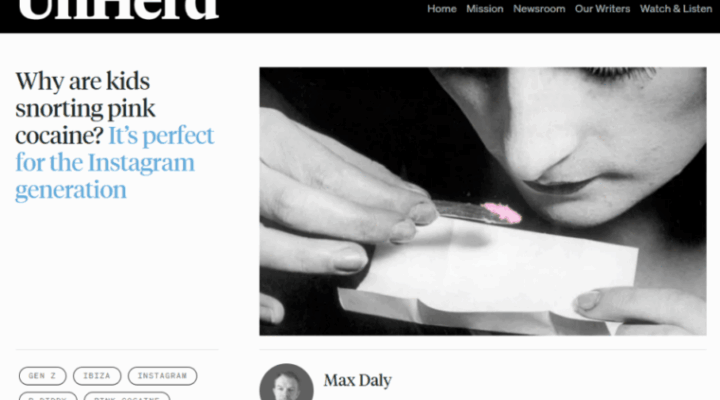
Task: Click the pink powder in the photo
Action: [x=501, y=213]
